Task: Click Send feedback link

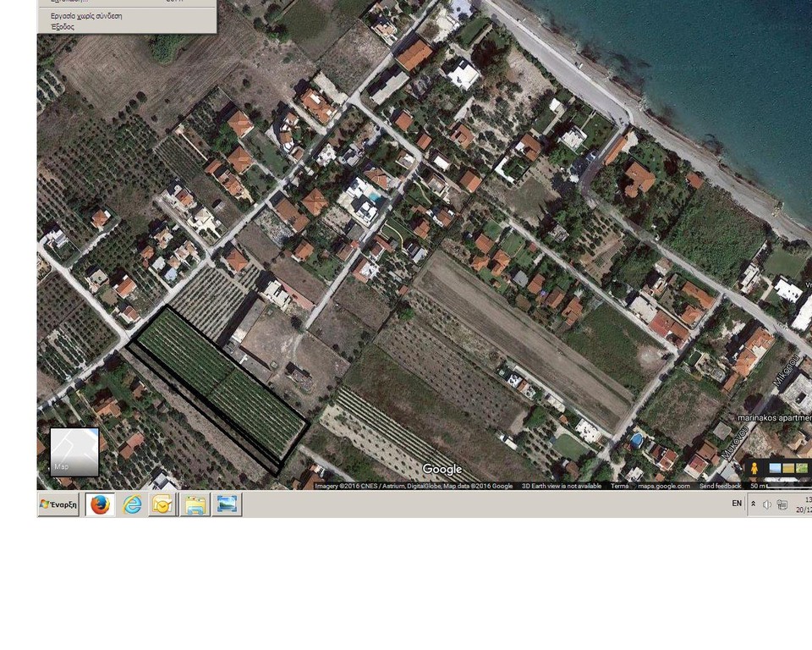Action: [x=720, y=486]
